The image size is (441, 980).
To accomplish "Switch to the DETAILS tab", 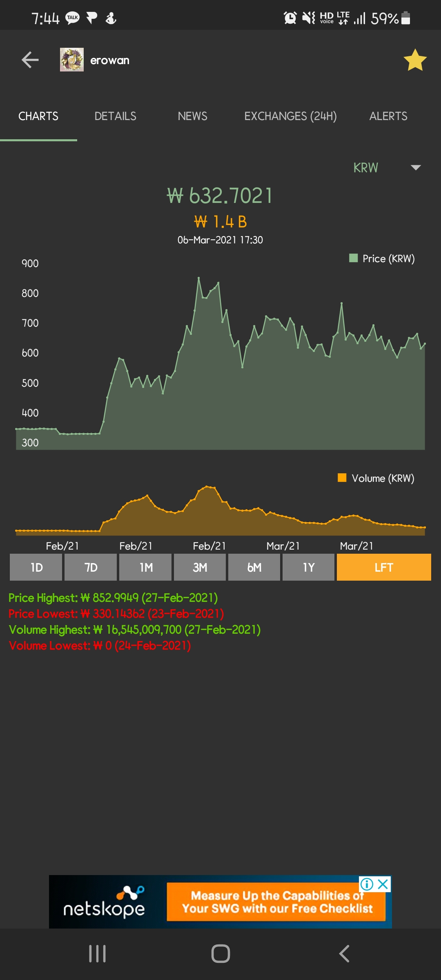I will [x=116, y=116].
